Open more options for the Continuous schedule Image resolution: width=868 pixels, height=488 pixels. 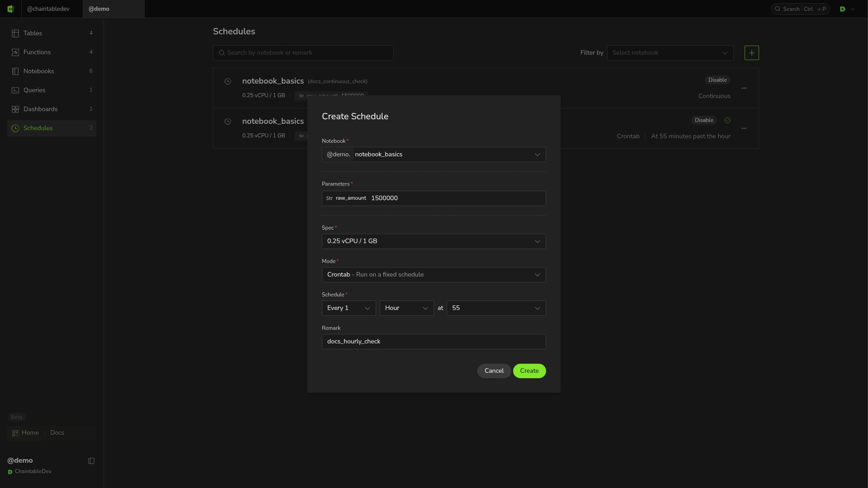744,88
